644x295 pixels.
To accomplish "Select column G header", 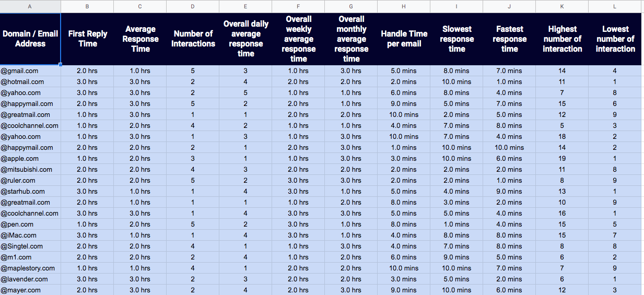I will point(351,6).
